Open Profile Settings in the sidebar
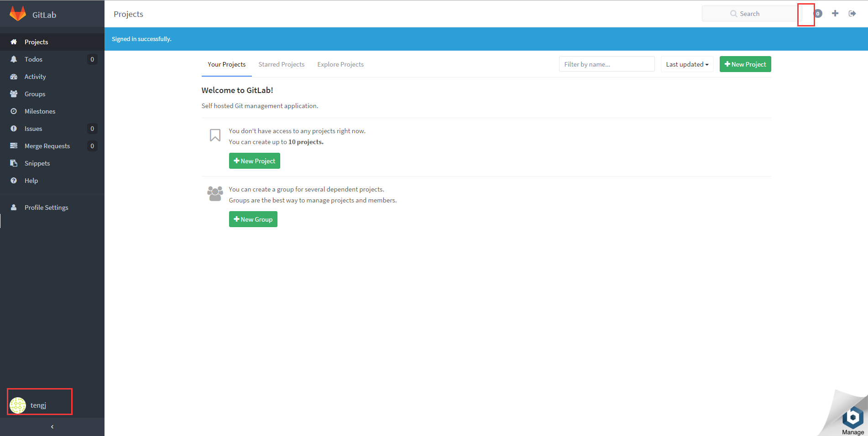Viewport: 868px width, 436px height. click(52, 208)
